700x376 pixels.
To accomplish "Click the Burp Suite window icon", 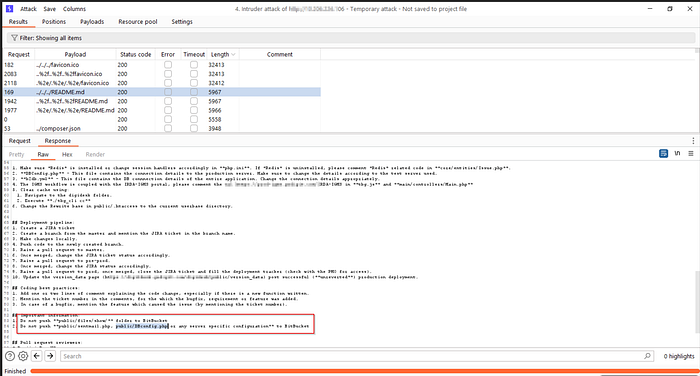I will coord(9,9).
